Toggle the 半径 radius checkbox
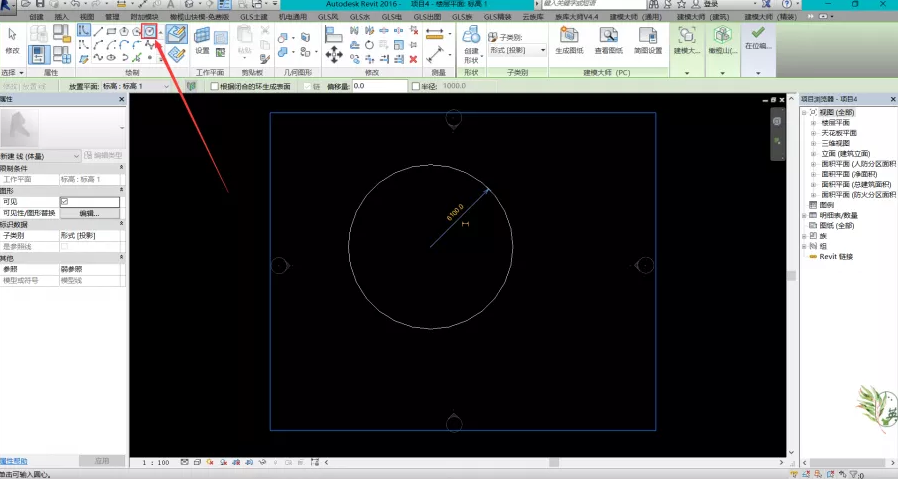The width and height of the screenshot is (898, 479). pos(416,87)
